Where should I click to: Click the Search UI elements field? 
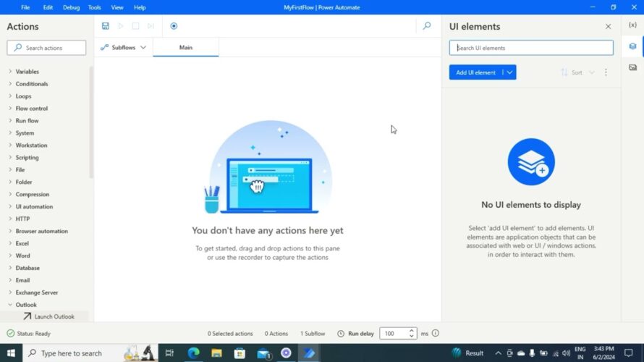[531, 48]
